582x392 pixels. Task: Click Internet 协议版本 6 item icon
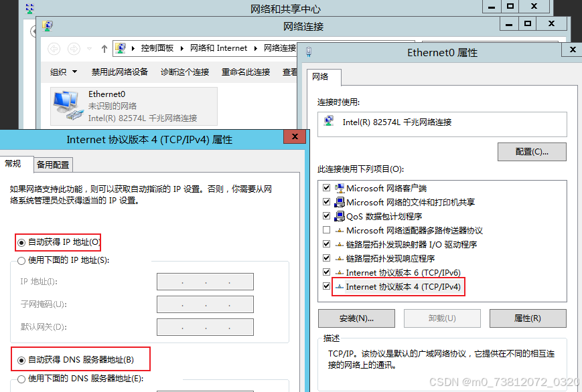point(340,272)
